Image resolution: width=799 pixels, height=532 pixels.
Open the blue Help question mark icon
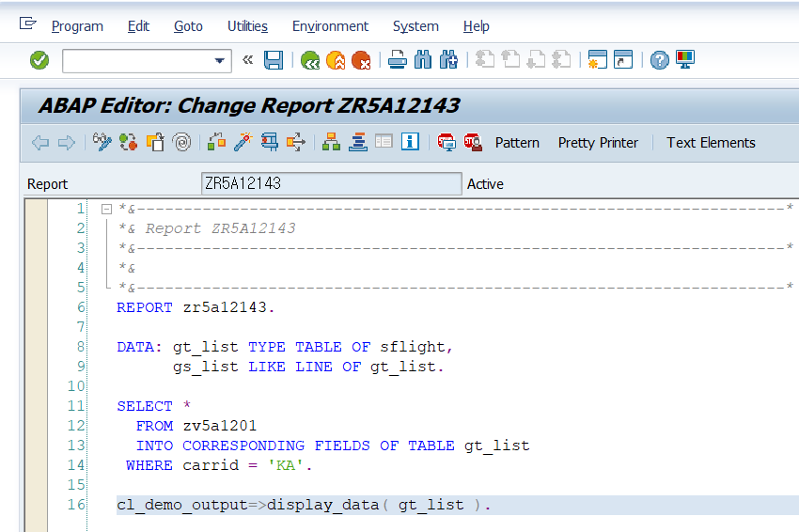pos(659,60)
